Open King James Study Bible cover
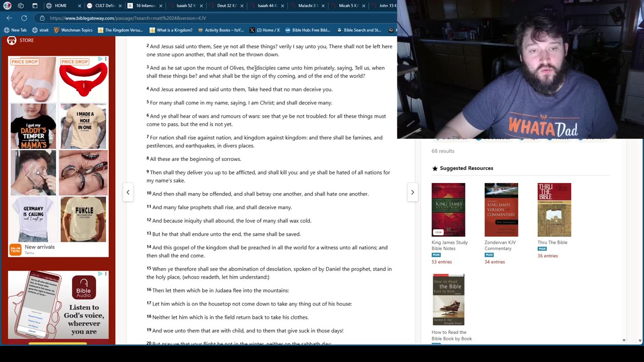This screenshot has height=362, width=644. coord(448,210)
